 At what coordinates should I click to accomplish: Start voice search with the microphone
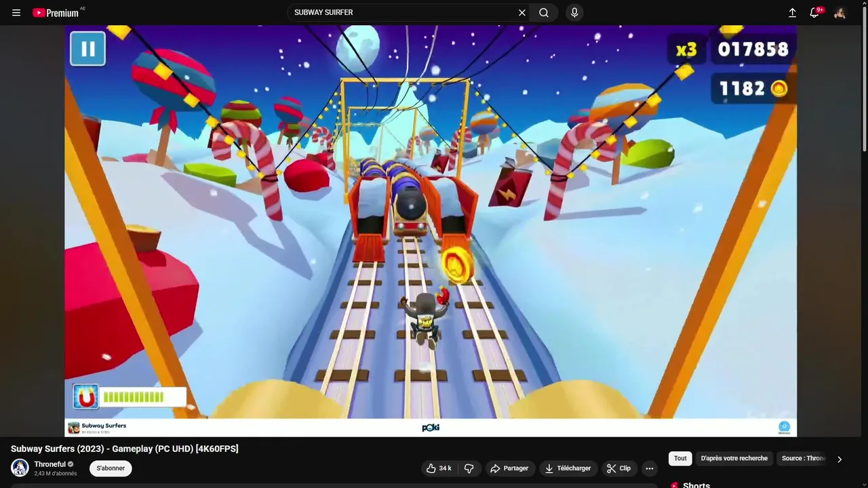click(x=574, y=12)
